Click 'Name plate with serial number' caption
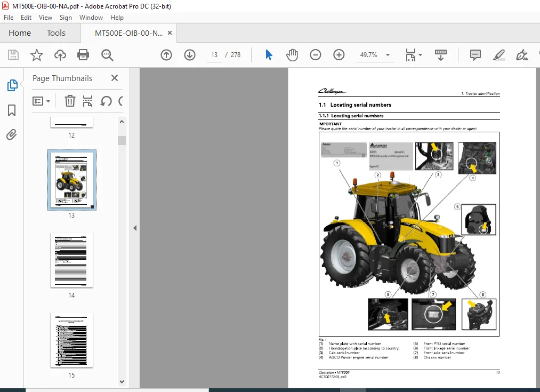Screen dimensions: 540x392 [354, 344]
